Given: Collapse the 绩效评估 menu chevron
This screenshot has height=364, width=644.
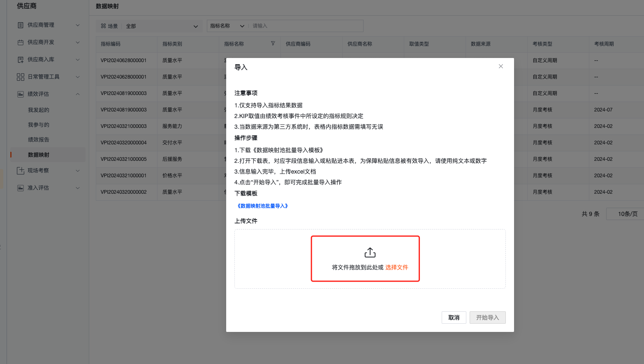Looking at the screenshot, I should [78, 94].
